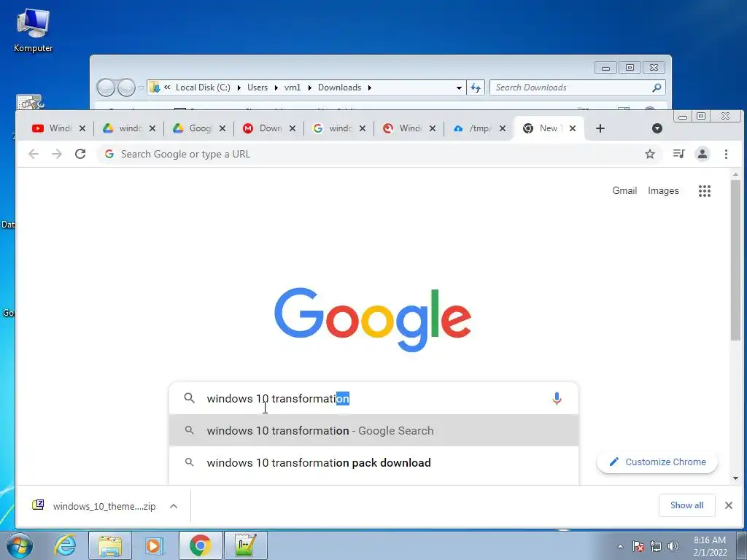Click the search magnifier in Explorer window
This screenshot has height=560, width=747.
(x=657, y=87)
